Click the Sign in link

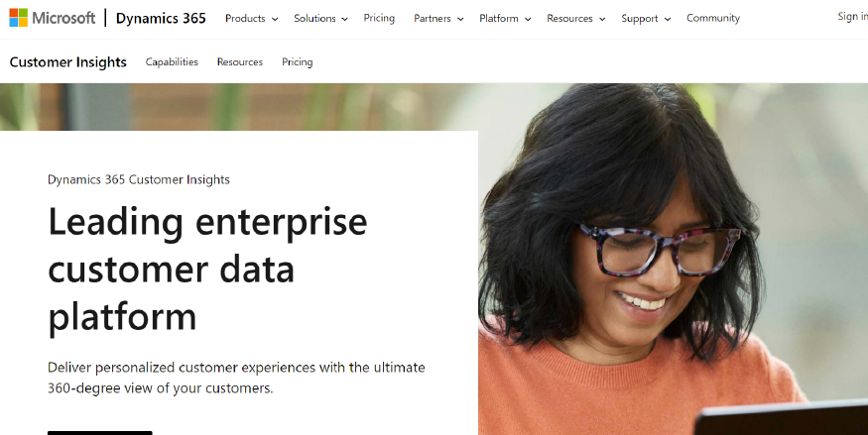(852, 17)
